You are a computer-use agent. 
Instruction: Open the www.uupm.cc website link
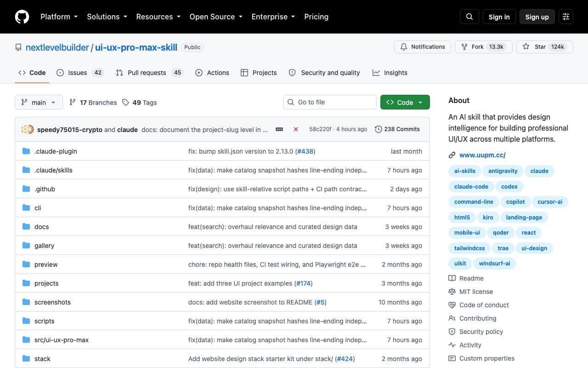point(482,155)
